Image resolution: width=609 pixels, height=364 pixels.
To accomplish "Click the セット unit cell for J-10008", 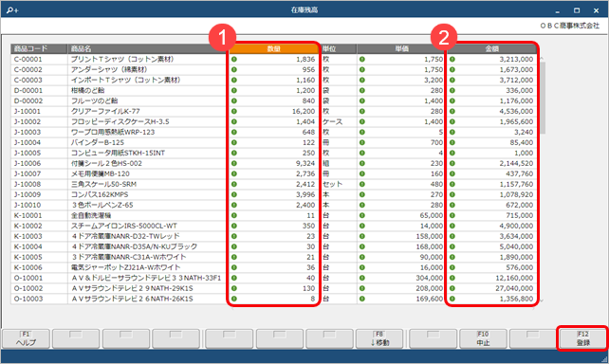I will tap(338, 184).
